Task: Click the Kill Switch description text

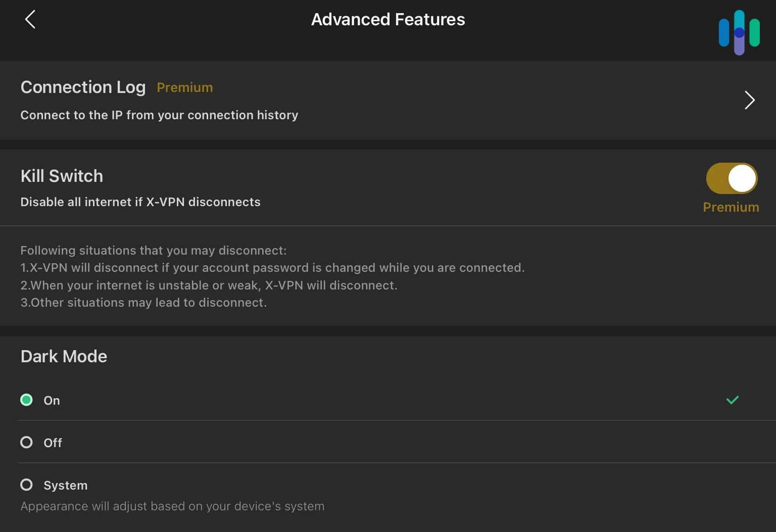Action: click(140, 202)
